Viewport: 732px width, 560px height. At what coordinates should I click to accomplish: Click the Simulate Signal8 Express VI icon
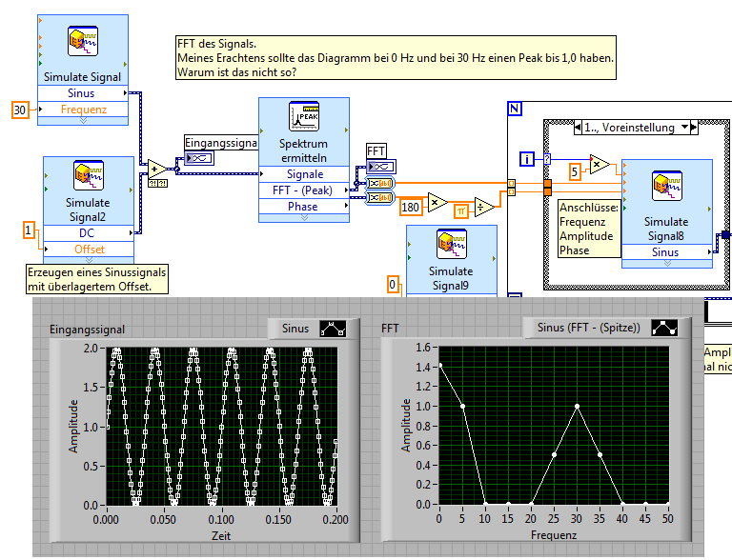coord(667,186)
